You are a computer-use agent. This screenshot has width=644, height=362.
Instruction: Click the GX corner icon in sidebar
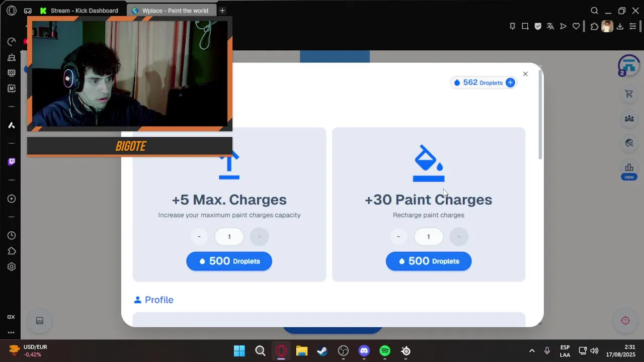11,317
